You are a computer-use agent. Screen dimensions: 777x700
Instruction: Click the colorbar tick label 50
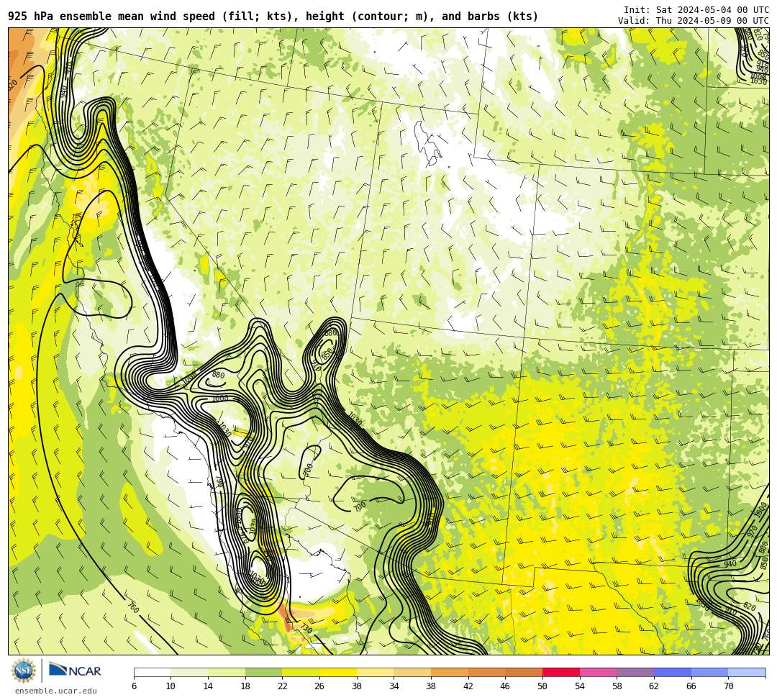[x=542, y=686]
